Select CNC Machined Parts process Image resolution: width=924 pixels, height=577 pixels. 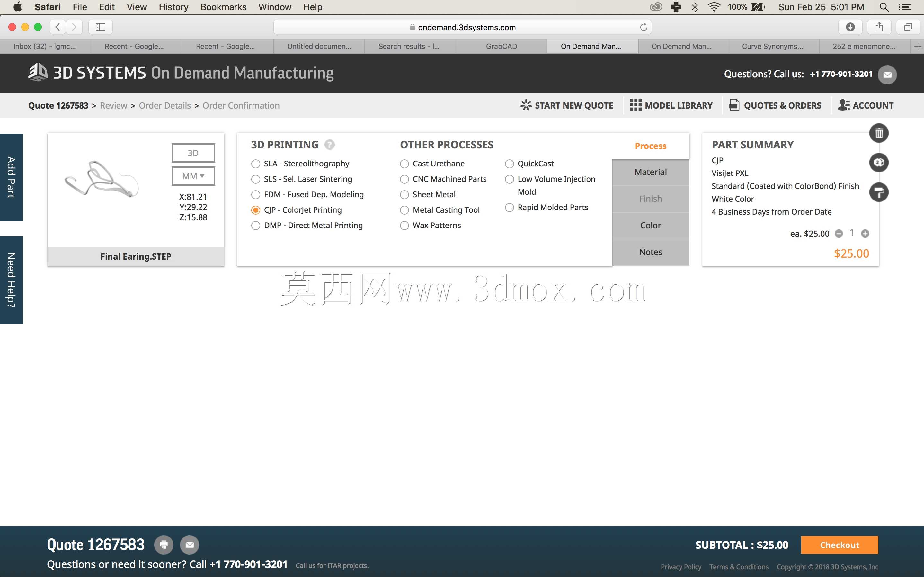(x=404, y=179)
